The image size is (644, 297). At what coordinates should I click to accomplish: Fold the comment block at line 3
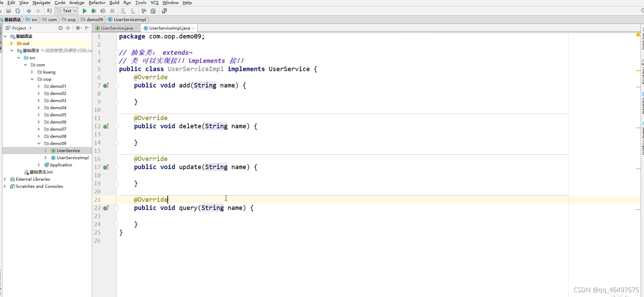(116, 53)
